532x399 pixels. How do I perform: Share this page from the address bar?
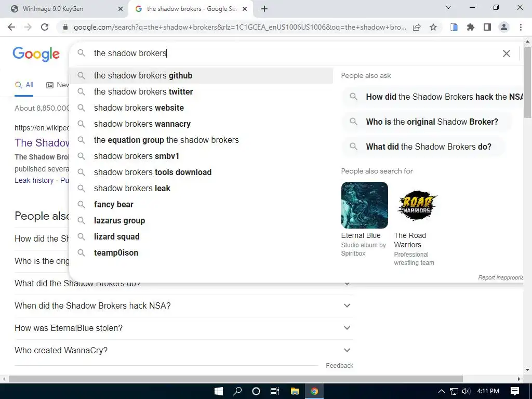tap(417, 27)
